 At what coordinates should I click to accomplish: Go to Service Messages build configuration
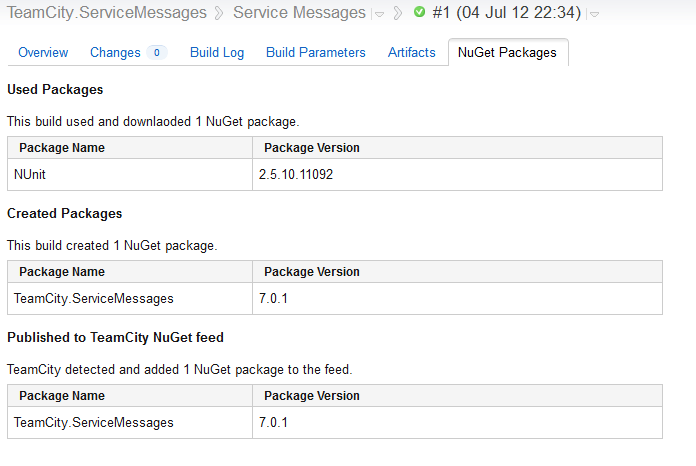click(299, 13)
